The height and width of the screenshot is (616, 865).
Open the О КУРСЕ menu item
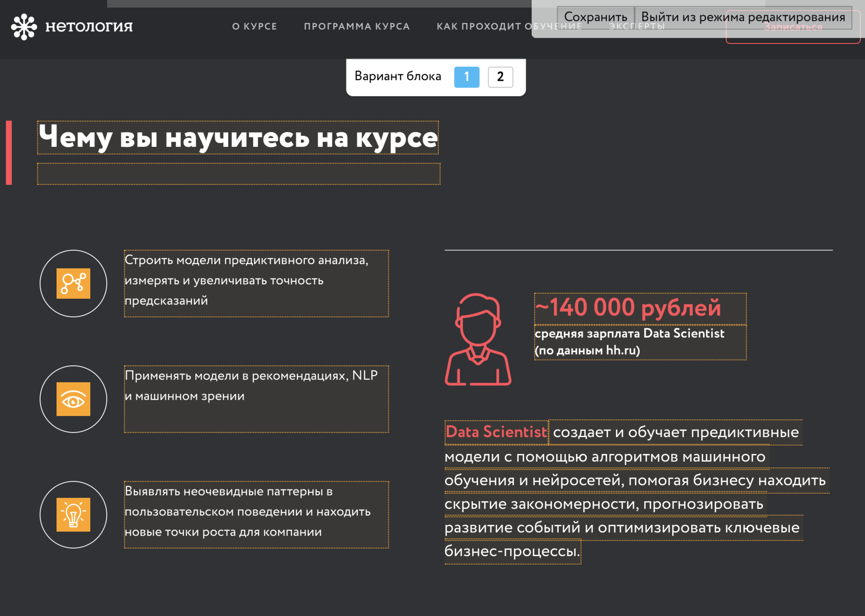(255, 26)
